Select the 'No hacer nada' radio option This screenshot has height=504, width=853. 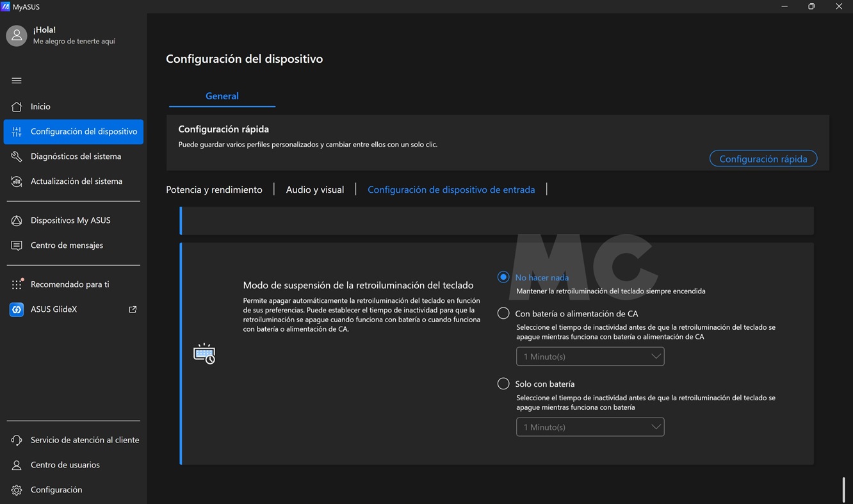(503, 277)
